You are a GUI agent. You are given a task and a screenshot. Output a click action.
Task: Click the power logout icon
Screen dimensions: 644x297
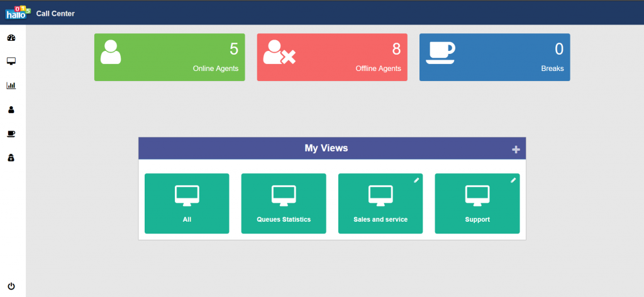tap(11, 286)
